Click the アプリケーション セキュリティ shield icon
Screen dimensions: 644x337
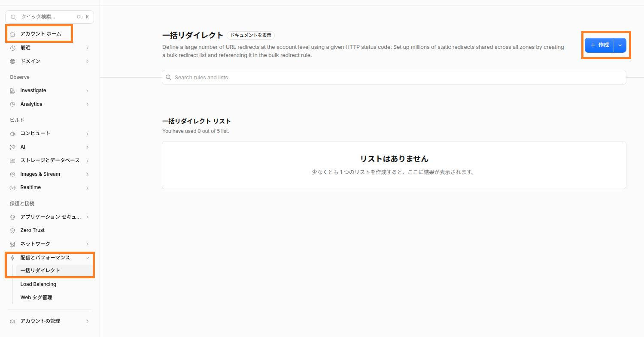[12, 217]
